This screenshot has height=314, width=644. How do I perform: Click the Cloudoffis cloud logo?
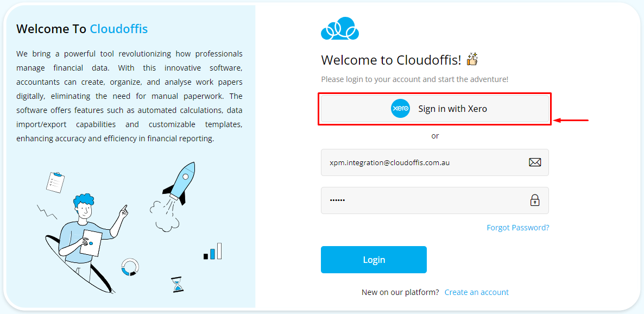(340, 28)
